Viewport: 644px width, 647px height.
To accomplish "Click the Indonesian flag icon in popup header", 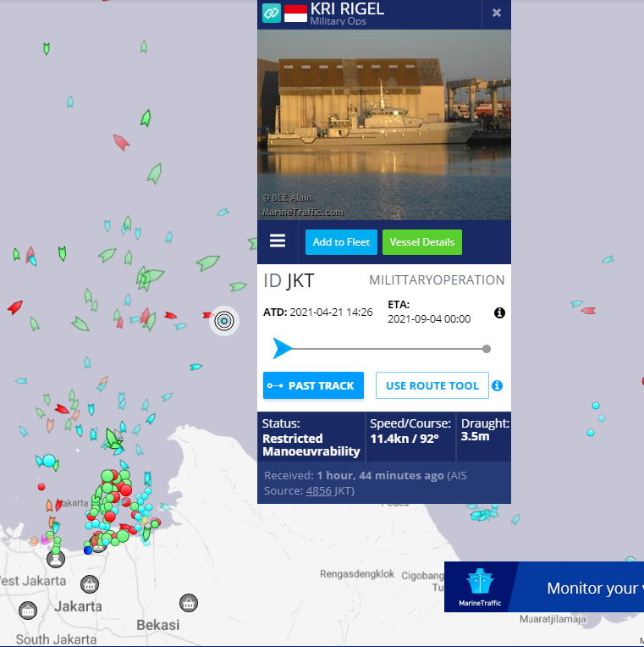I will click(295, 13).
